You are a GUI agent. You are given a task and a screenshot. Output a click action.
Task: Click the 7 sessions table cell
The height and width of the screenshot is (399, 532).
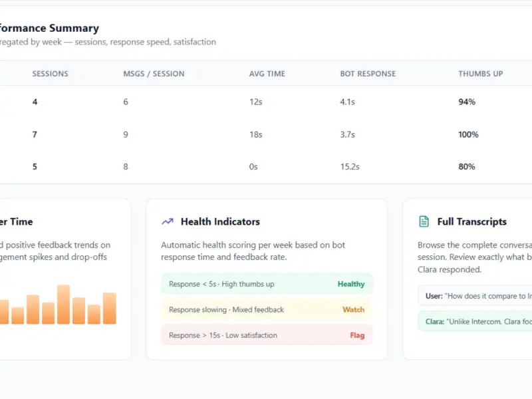tap(35, 134)
